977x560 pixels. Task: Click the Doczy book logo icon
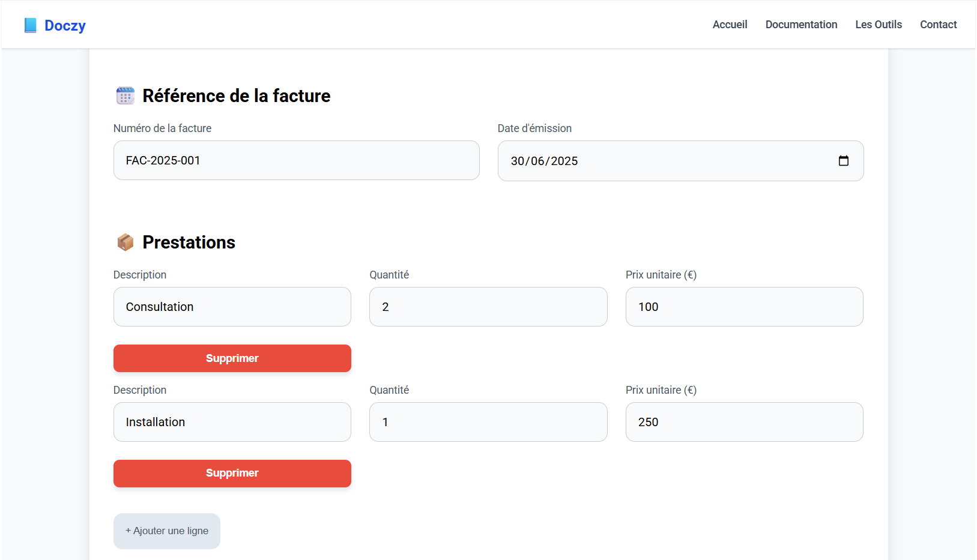tap(30, 25)
